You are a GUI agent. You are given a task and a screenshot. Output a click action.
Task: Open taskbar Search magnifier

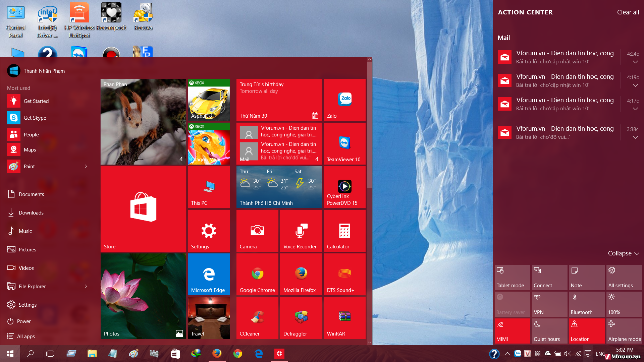30,354
